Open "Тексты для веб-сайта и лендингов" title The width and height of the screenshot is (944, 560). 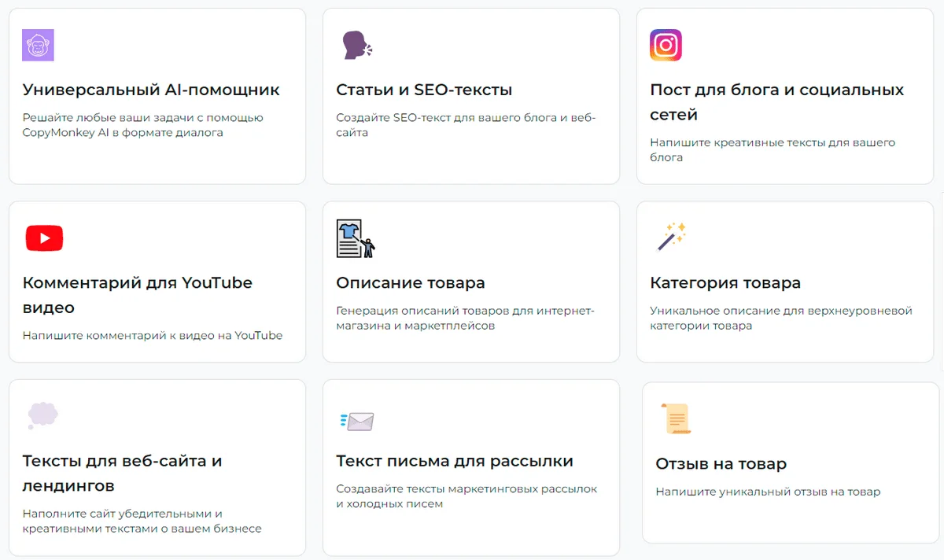pos(122,473)
